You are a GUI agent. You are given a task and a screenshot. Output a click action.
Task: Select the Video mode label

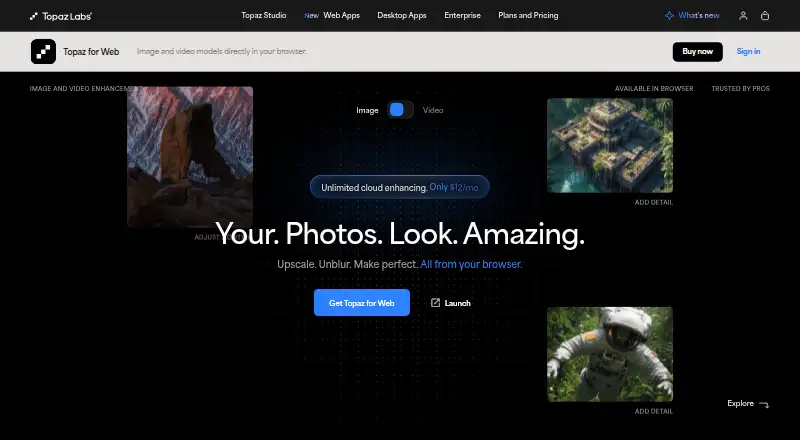point(433,110)
